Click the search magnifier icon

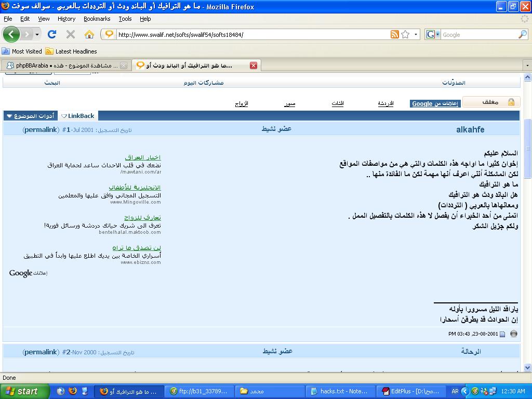(x=522, y=35)
